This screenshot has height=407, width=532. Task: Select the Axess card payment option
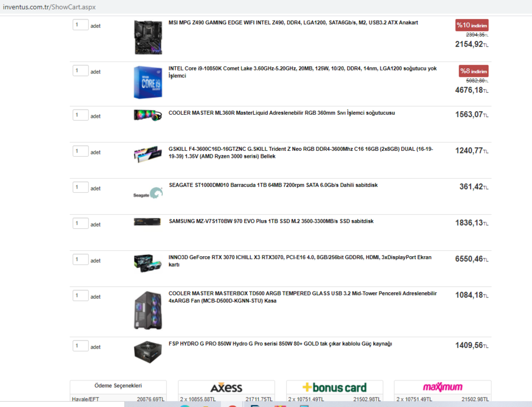tap(226, 387)
